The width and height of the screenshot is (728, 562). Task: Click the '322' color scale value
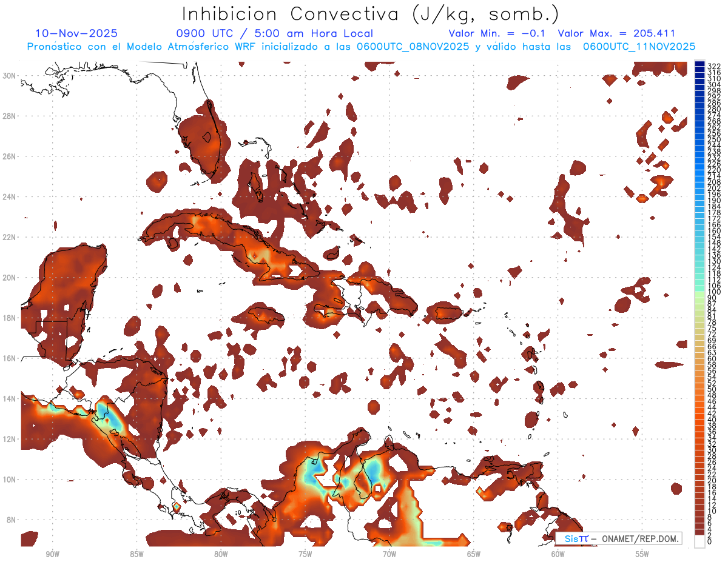pyautogui.click(x=714, y=66)
